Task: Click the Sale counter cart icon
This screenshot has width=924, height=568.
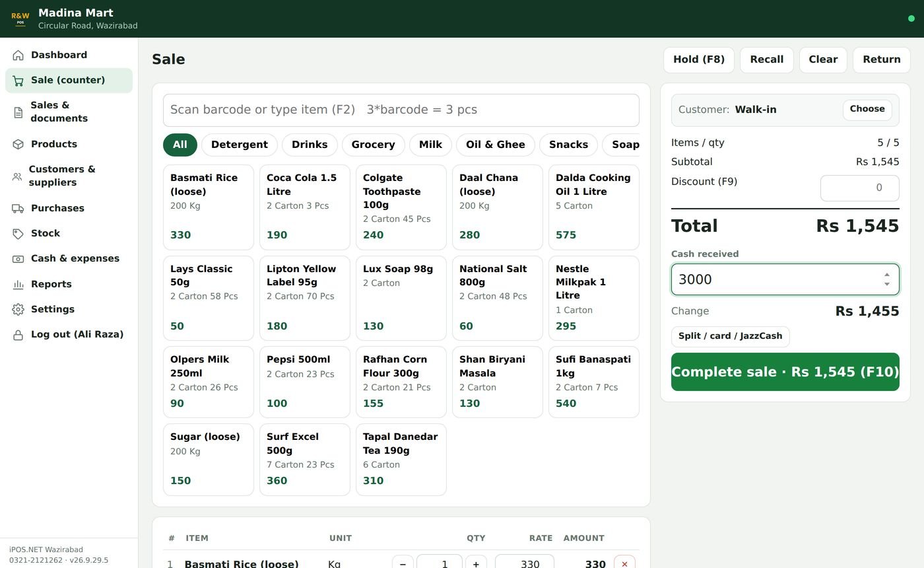Action: point(18,81)
